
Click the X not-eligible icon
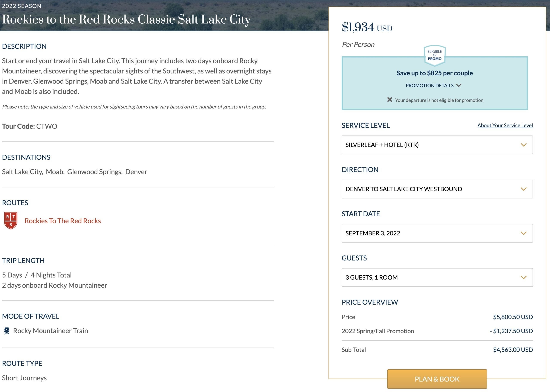click(390, 100)
